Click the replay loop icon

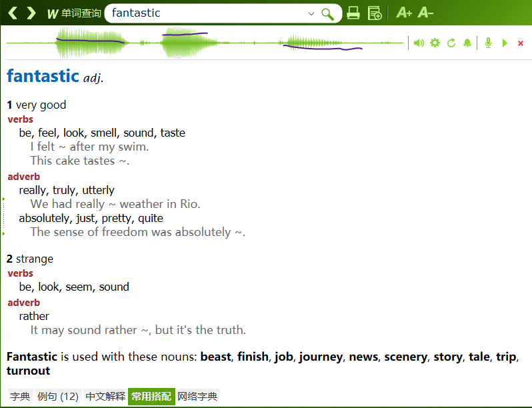[451, 43]
